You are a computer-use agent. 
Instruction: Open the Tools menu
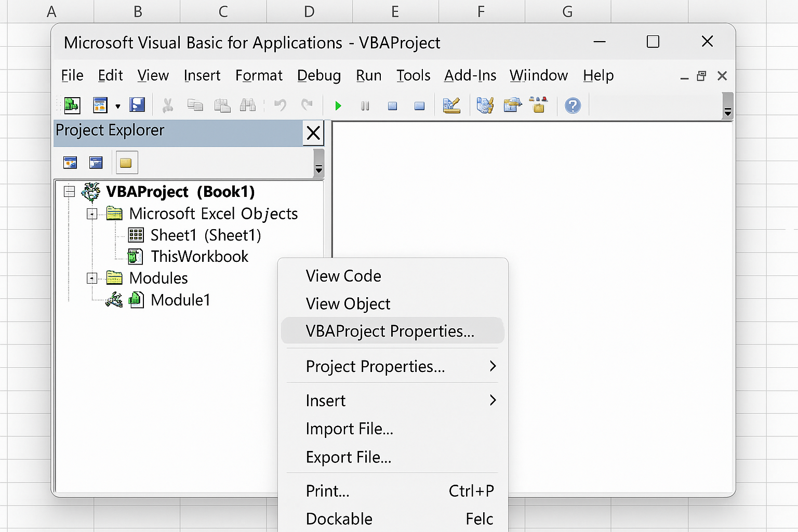tap(414, 75)
